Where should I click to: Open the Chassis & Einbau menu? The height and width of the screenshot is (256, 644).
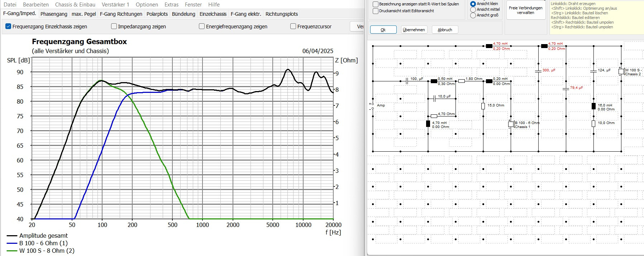pos(75,5)
